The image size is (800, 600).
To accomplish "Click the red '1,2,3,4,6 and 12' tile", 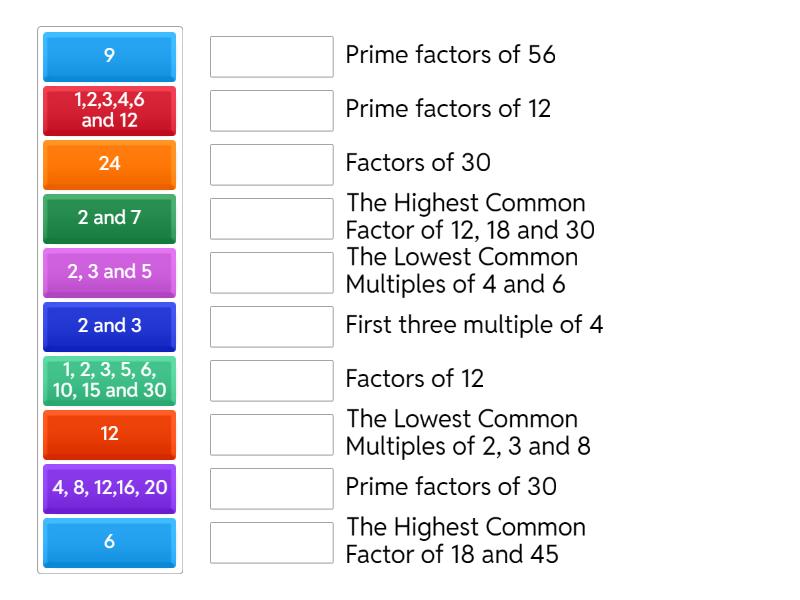I will tap(110, 111).
